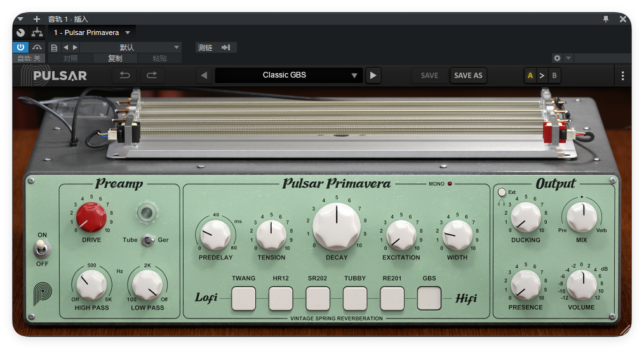Click the spring tank image
This screenshot has height=349, width=644.
341,123
